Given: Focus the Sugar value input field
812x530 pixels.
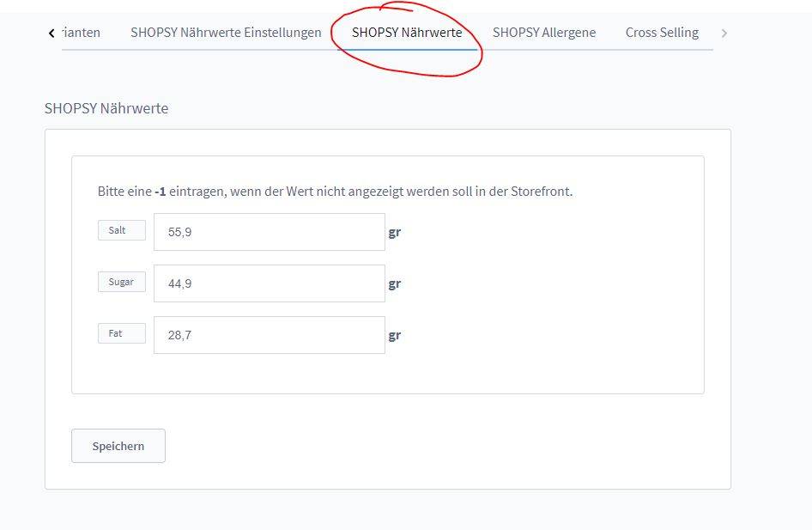Looking at the screenshot, I should click(270, 283).
